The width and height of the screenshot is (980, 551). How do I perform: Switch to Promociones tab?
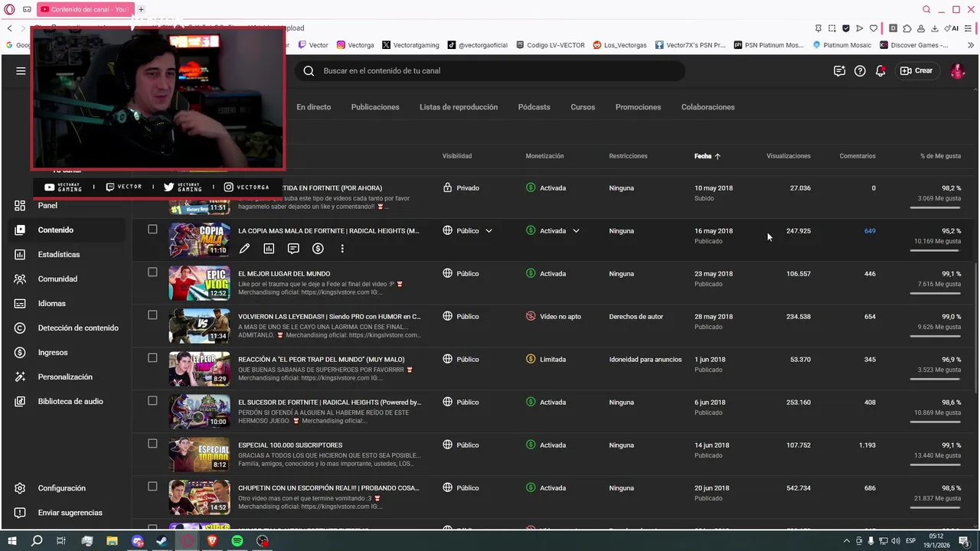pyautogui.click(x=638, y=107)
